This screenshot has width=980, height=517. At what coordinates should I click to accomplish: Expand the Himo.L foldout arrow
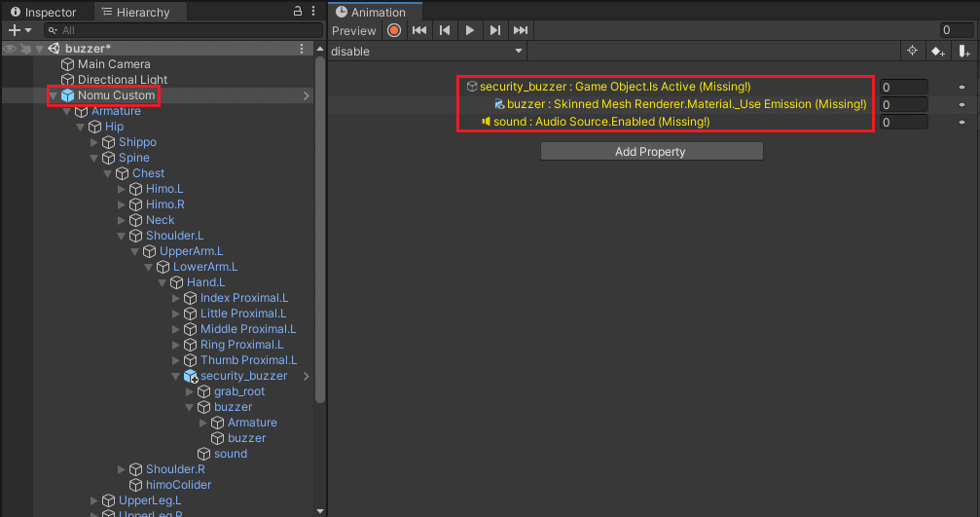tap(122, 189)
